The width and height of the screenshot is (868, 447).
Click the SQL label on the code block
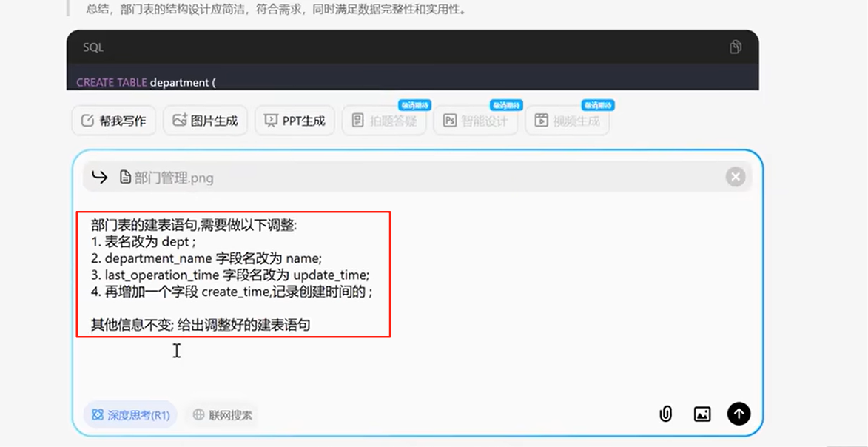click(92, 47)
